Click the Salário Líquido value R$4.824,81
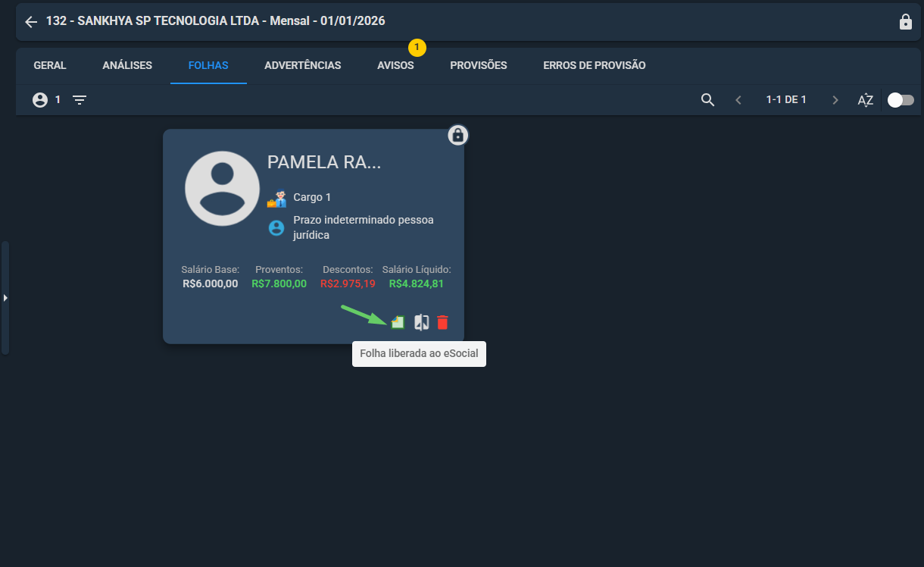The width and height of the screenshot is (924, 567). (417, 284)
